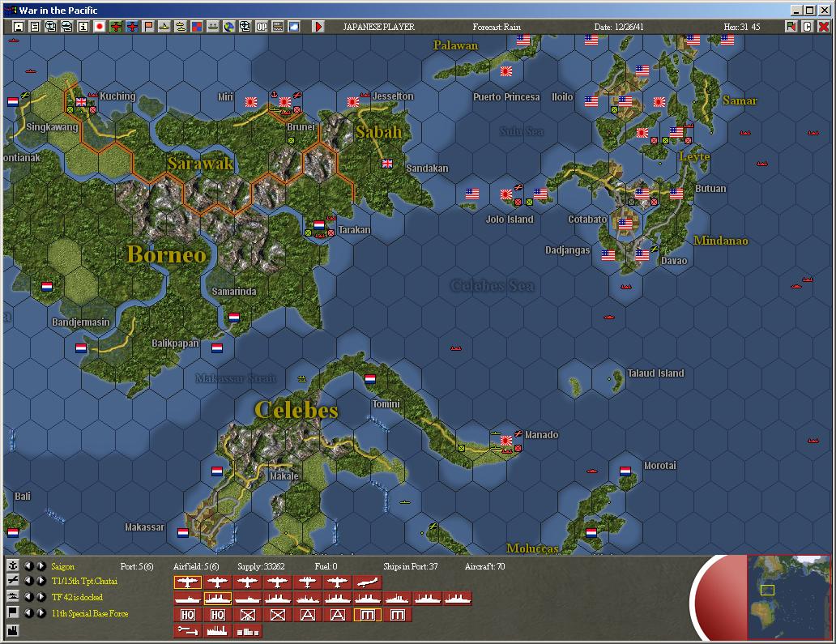Click 'Forecast: Rain' text in top bar

[497, 27]
